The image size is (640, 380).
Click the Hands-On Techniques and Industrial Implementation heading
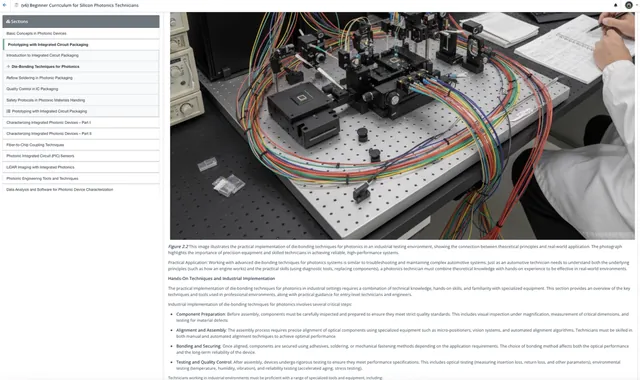click(x=221, y=278)
